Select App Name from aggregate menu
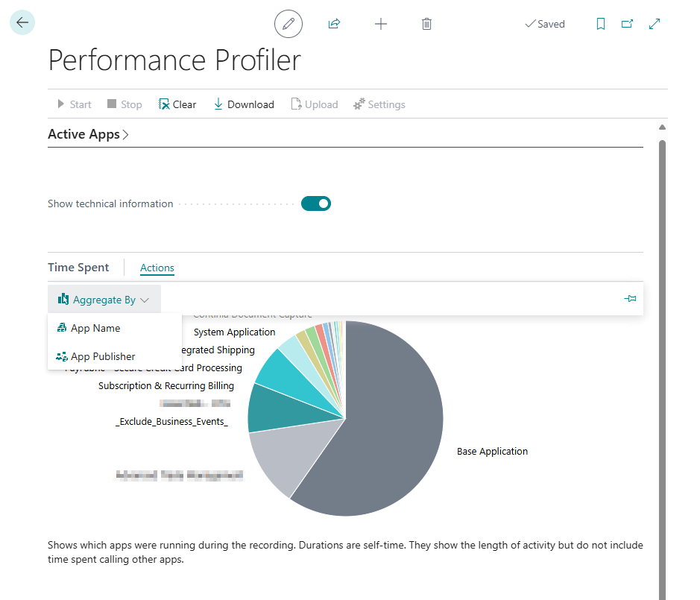 tap(95, 328)
